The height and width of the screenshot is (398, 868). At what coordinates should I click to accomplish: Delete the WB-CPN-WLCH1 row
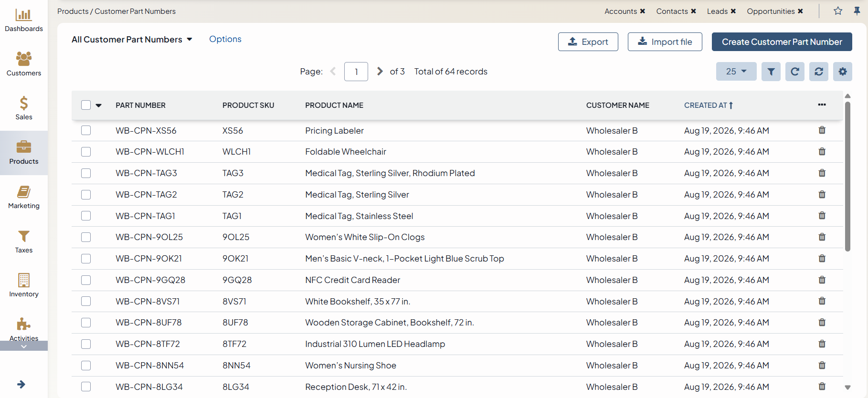tap(822, 152)
